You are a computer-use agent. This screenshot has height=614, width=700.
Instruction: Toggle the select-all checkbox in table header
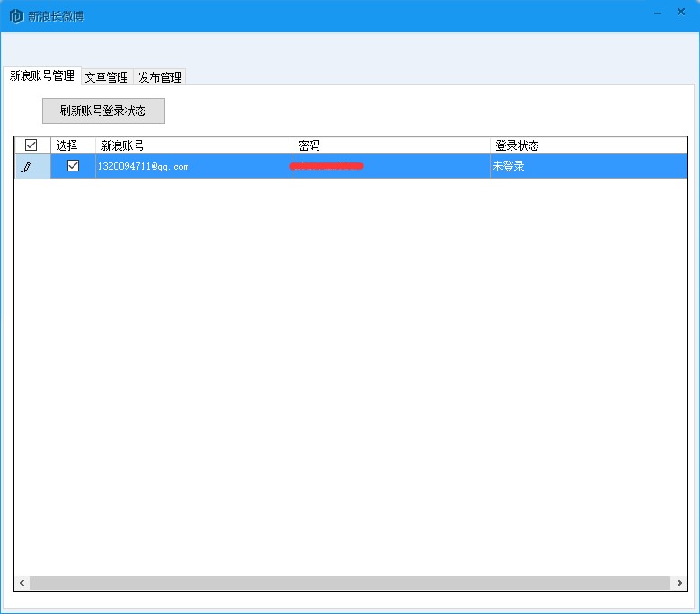pos(31,145)
